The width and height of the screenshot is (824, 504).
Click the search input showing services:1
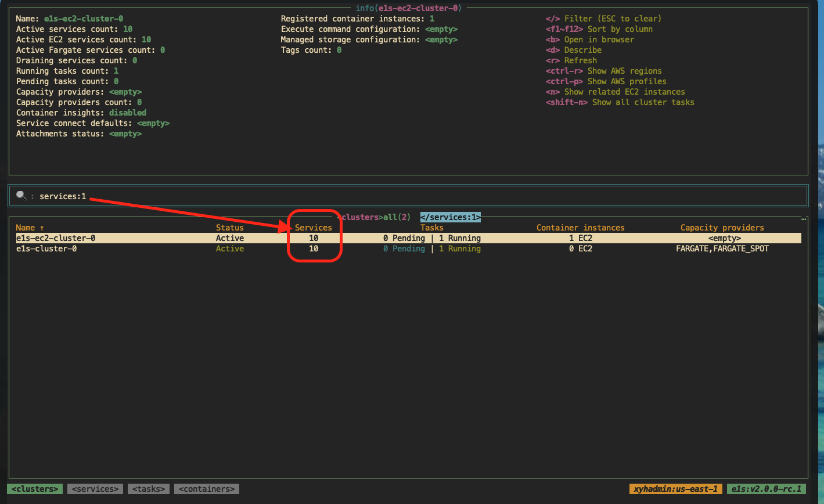coord(408,196)
